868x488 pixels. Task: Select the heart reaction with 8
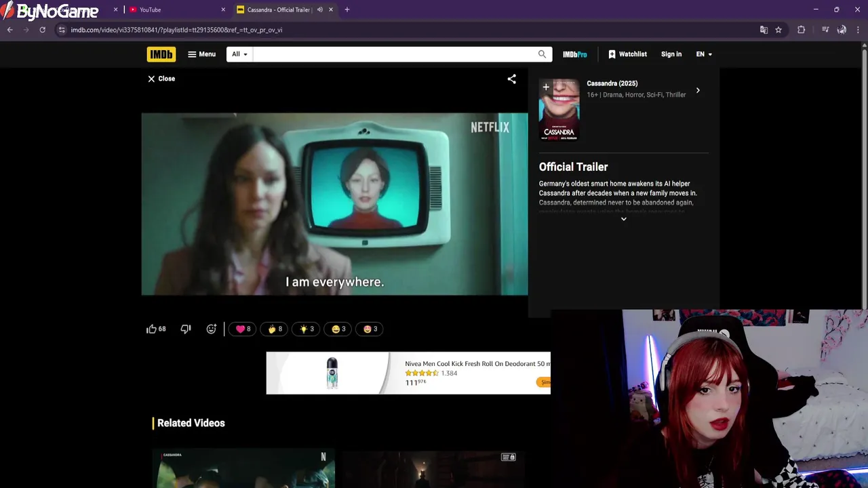click(x=242, y=329)
